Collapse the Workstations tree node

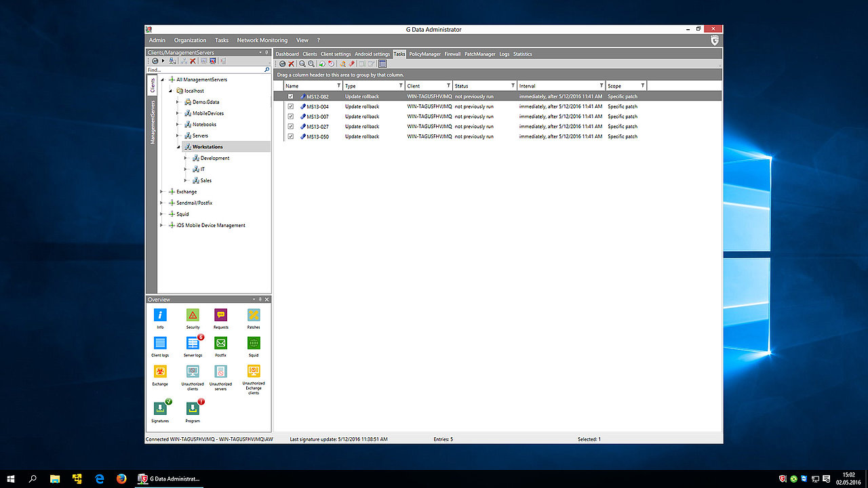click(178, 147)
